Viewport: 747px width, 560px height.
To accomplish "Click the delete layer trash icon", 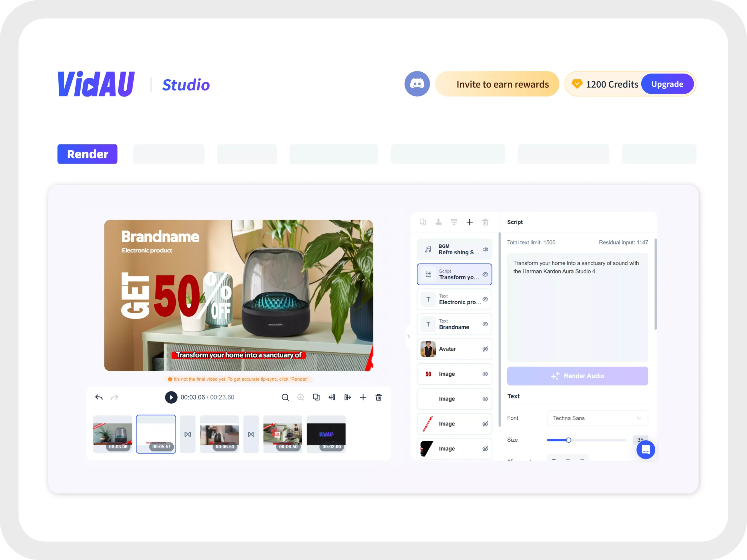I will pos(485,222).
